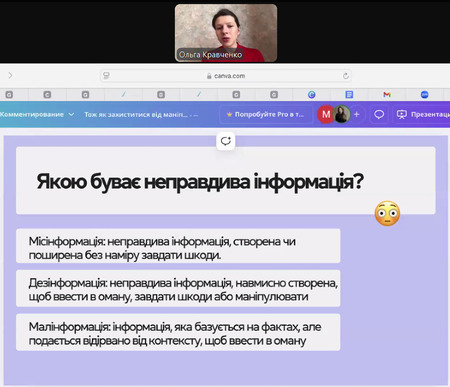This screenshot has width=450, height=387.
Task: Click the reader site settings icon in address bar
Action: point(106,76)
